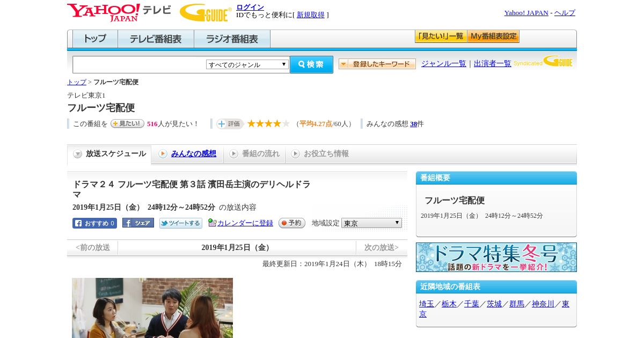The image size is (644, 338).
Task: Click the 見たい! plus button
Action: 127,123
